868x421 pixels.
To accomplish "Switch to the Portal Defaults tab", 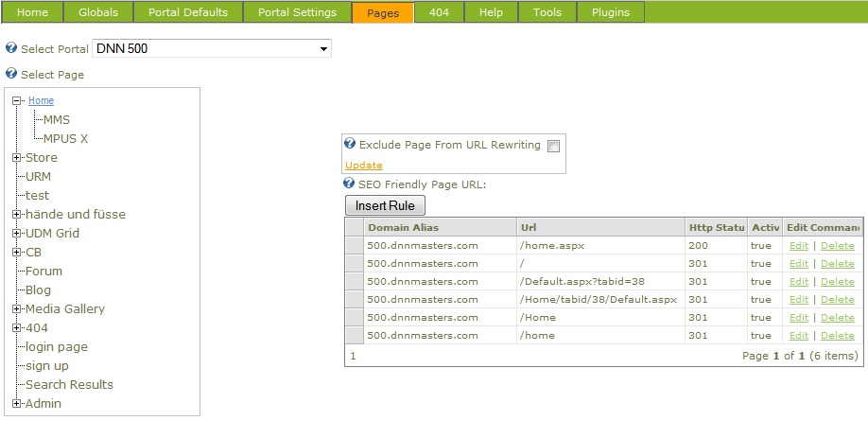I will pos(187,12).
